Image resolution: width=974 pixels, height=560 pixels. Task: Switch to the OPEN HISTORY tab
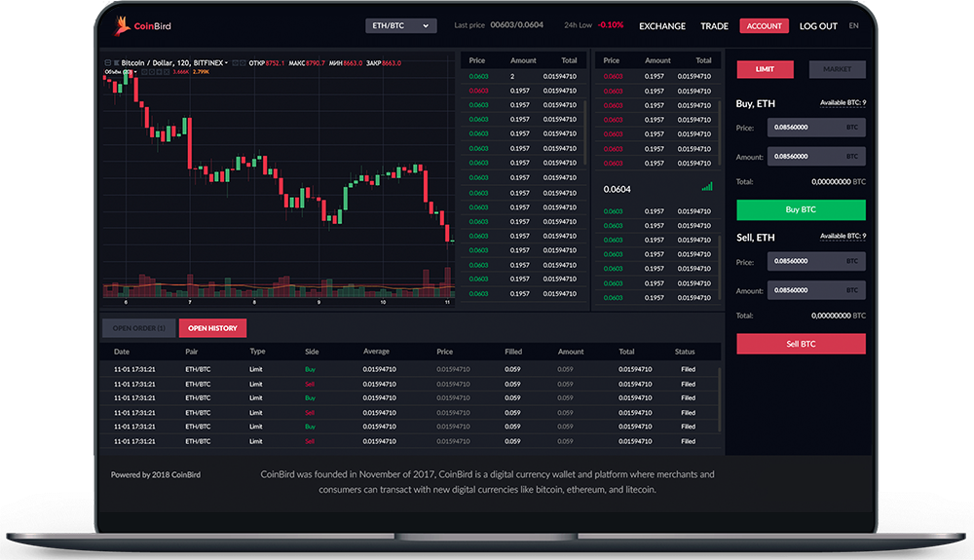pos(212,328)
